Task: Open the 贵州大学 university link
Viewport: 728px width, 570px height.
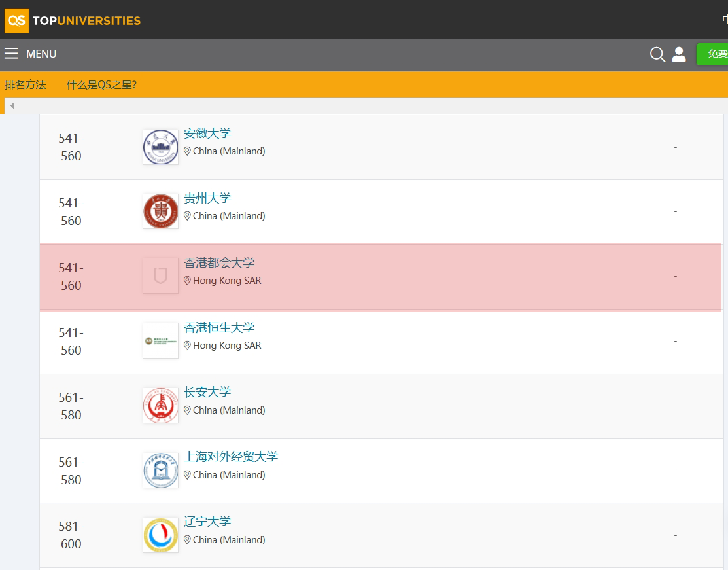Action: coord(207,198)
